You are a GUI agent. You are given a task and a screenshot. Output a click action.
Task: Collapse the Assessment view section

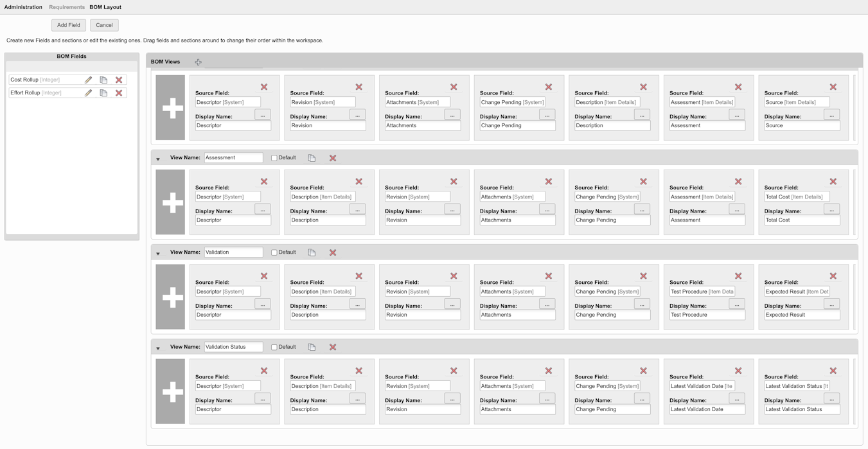coord(158,159)
